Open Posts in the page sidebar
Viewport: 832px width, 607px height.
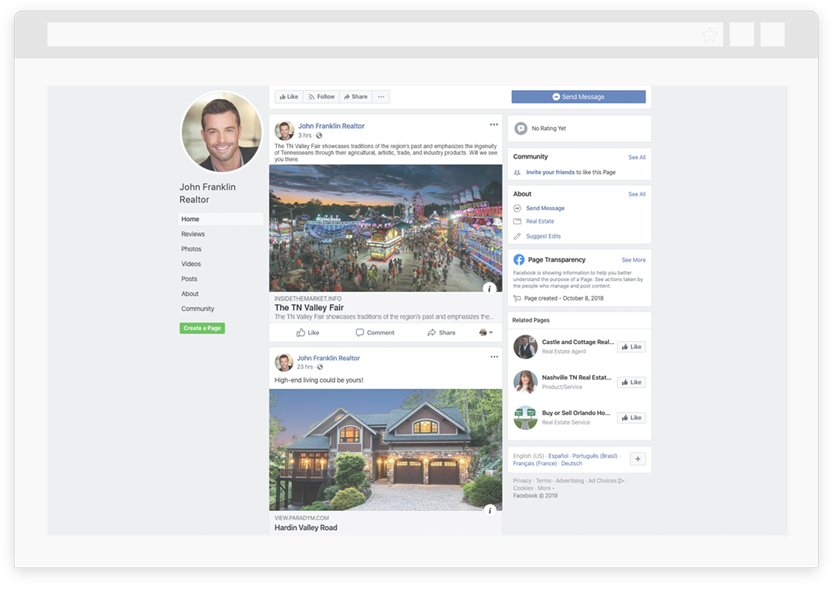click(x=189, y=279)
